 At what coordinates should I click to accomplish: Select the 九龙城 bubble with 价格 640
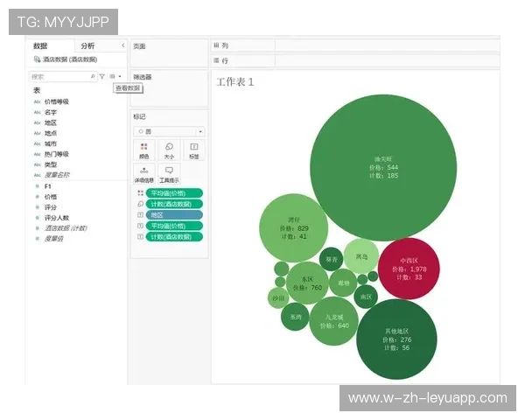[334, 321]
